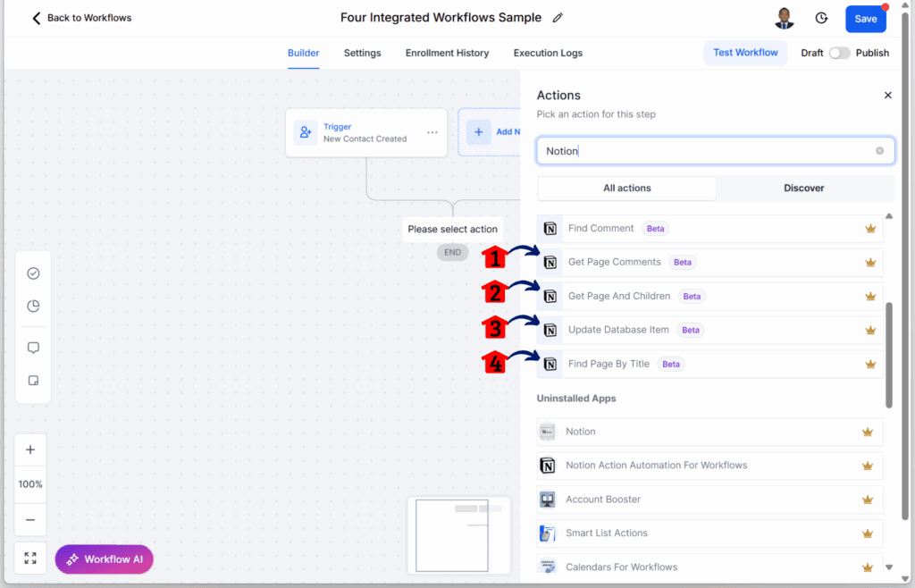Choose the Find Page By Title action
This screenshot has height=588, width=915.
pyautogui.click(x=709, y=364)
